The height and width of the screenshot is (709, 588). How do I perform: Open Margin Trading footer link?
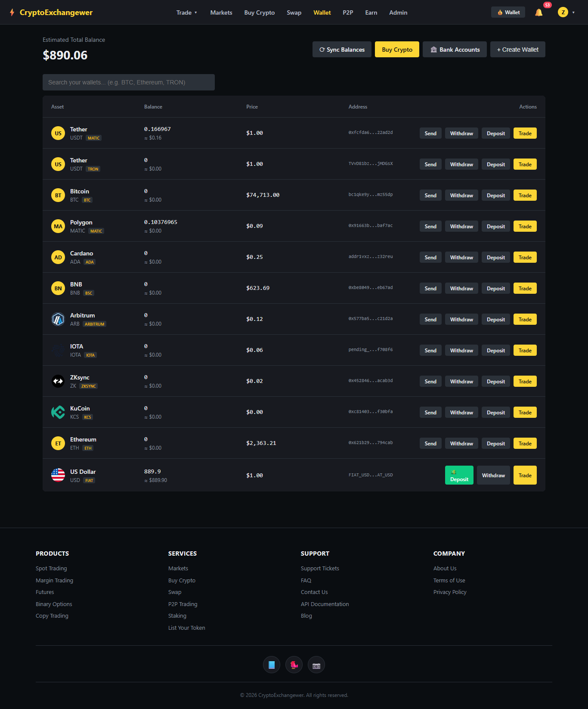54,581
